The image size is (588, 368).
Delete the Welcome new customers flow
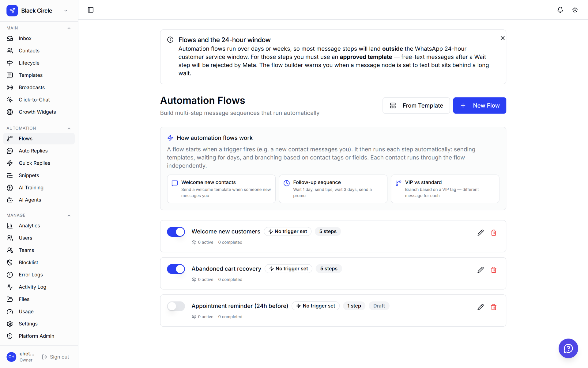pyautogui.click(x=494, y=233)
